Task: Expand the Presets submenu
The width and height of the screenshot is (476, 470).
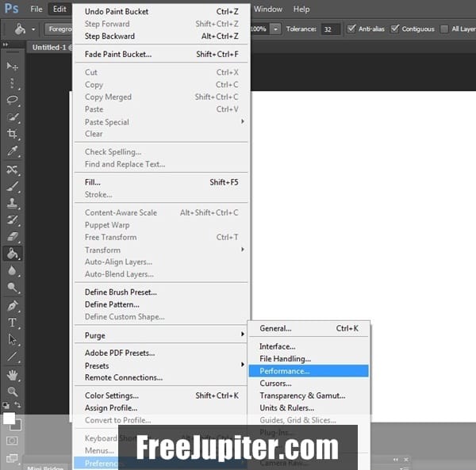Action: 243,365
